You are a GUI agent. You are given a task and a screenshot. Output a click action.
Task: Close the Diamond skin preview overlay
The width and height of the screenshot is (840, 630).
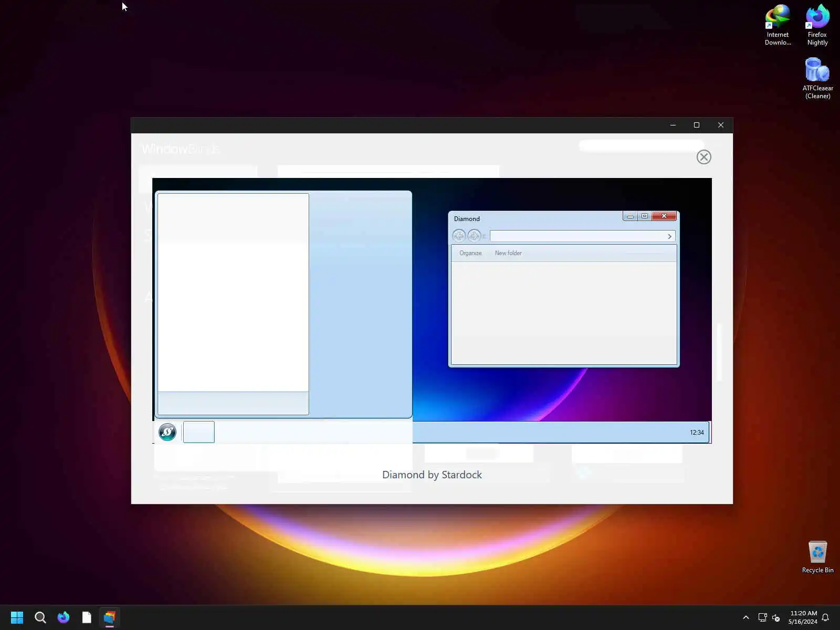[x=703, y=157]
